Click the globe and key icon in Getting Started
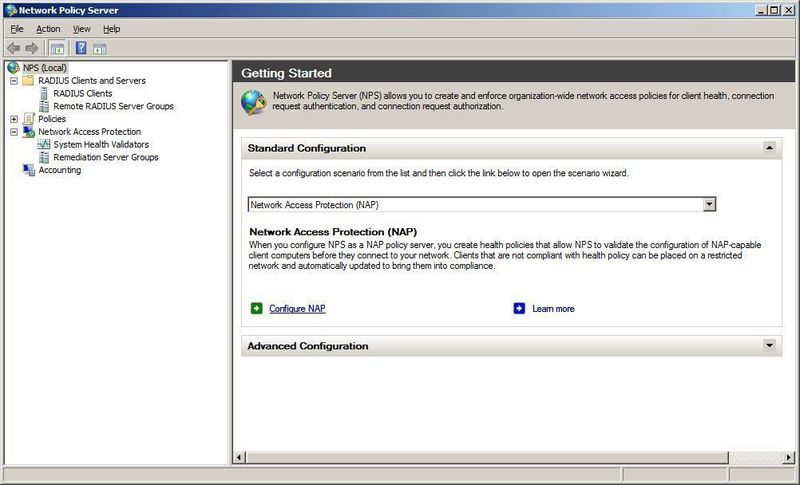800x485 pixels. 254,102
